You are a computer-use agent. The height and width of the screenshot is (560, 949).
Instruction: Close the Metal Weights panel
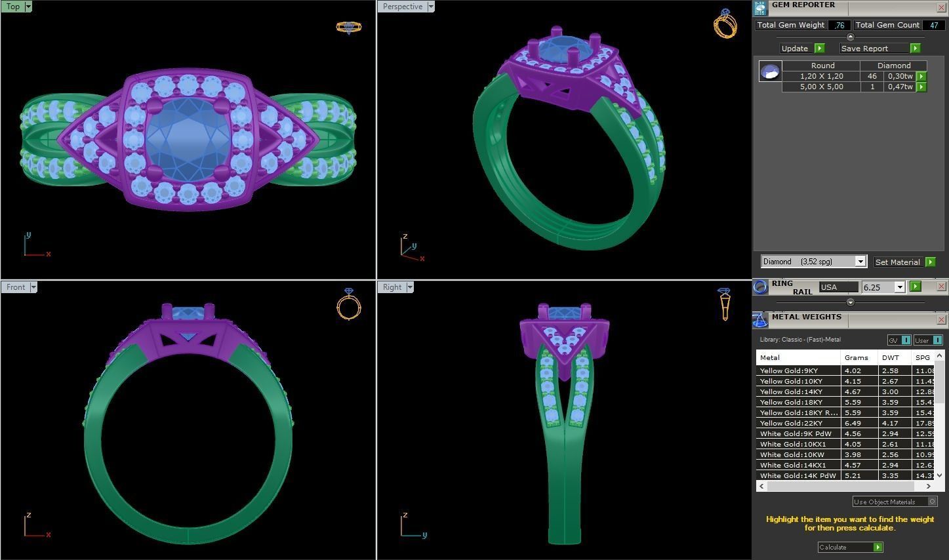(x=941, y=320)
